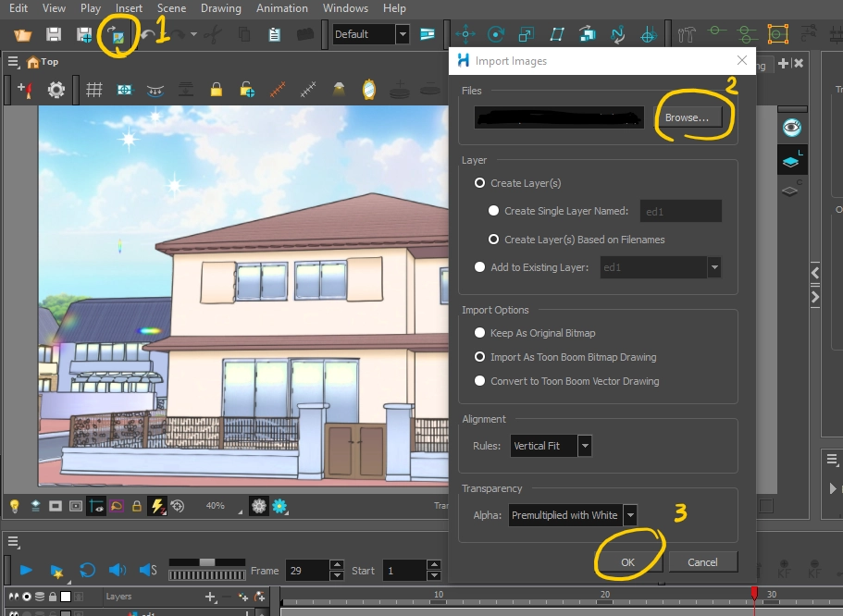Select Keep As Original Bitmap option
This screenshot has width=843, height=616.
point(479,333)
